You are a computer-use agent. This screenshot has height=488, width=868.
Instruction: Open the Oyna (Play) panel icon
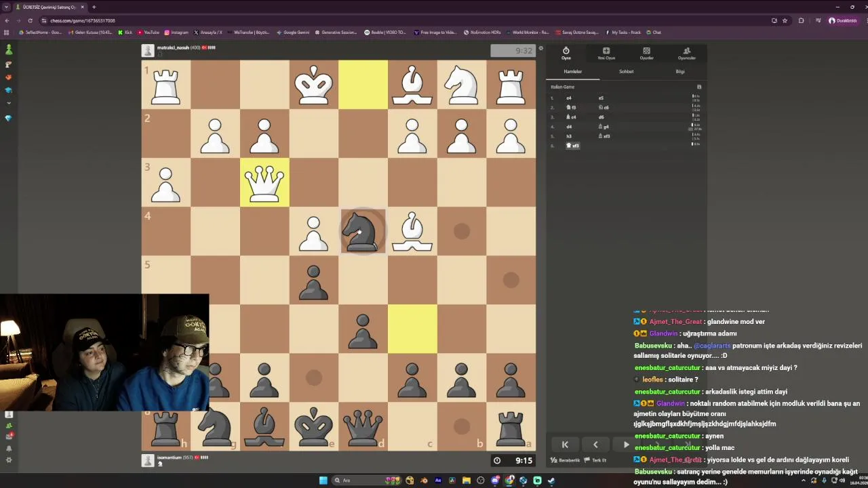pyautogui.click(x=566, y=53)
